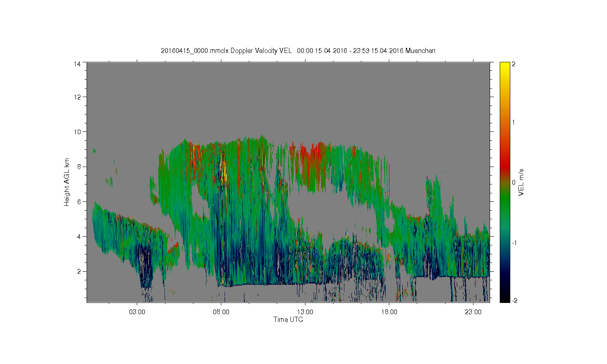Click the 13:00 time tick label

[305, 312]
